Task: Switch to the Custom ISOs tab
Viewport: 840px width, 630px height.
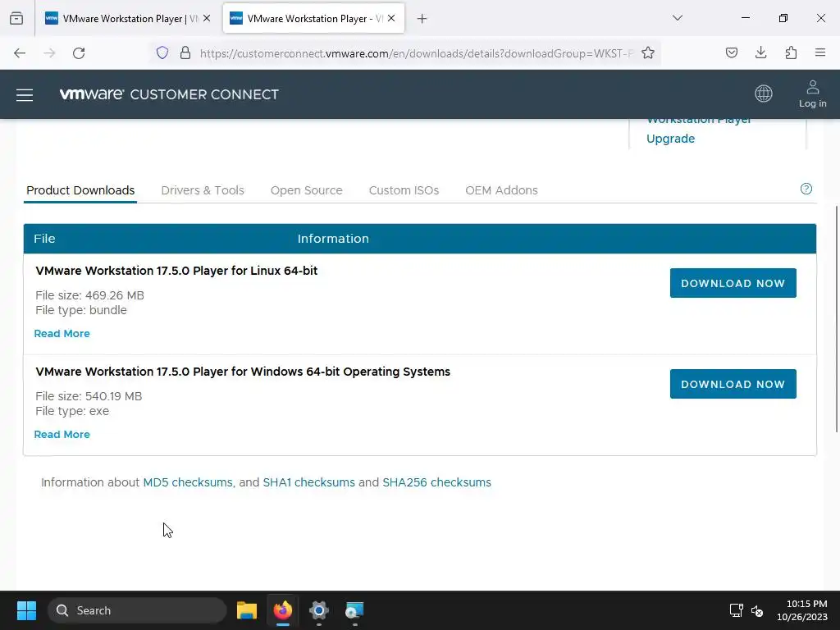Action: tap(404, 190)
